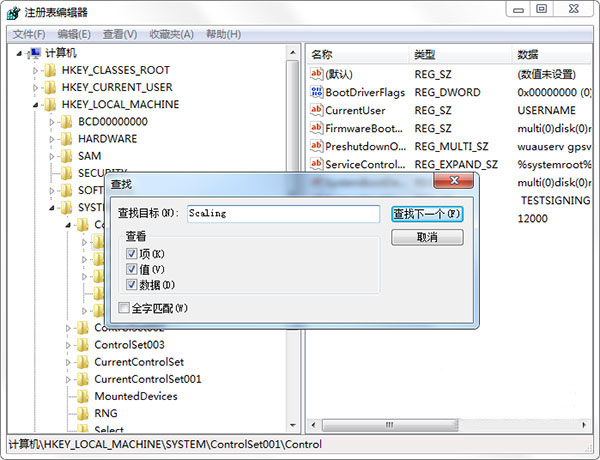Click the BootDriverFlags DWORD value icon
600x460 pixels.
pos(317,92)
